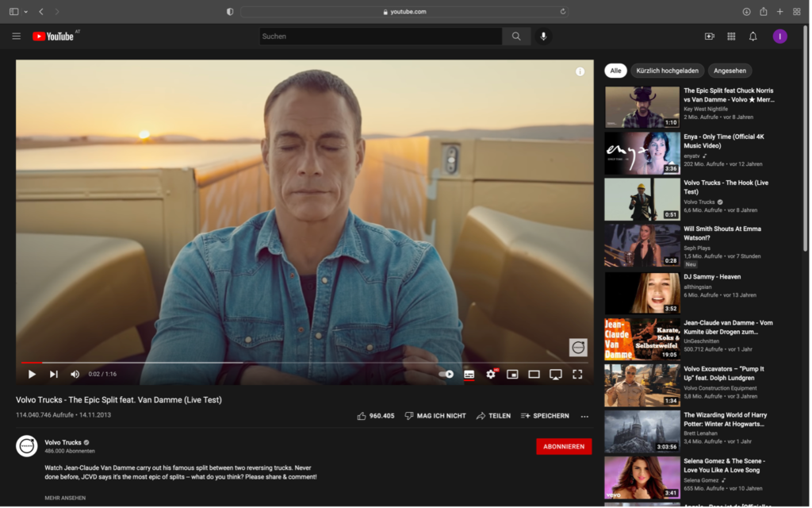Image resolution: width=812 pixels, height=508 pixels.
Task: Toggle the Safari sidebar button
Action: tap(14, 11)
